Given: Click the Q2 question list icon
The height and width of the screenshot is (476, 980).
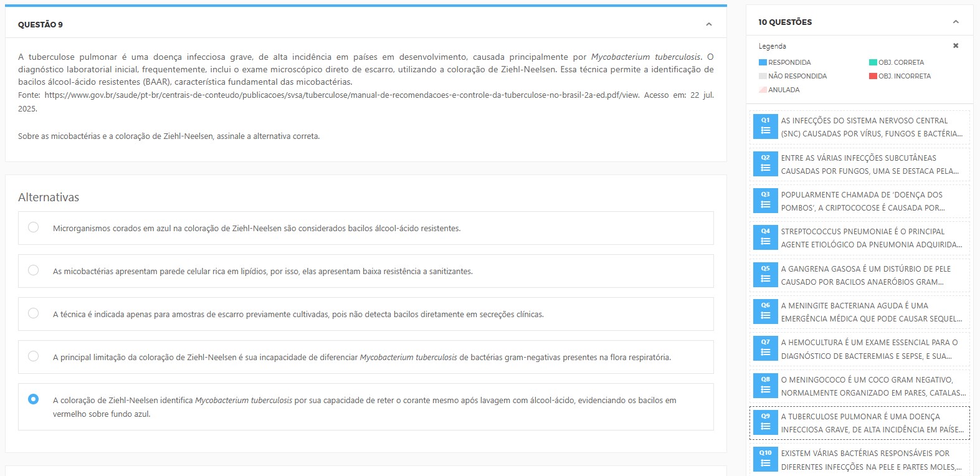Looking at the screenshot, I should point(765,164).
